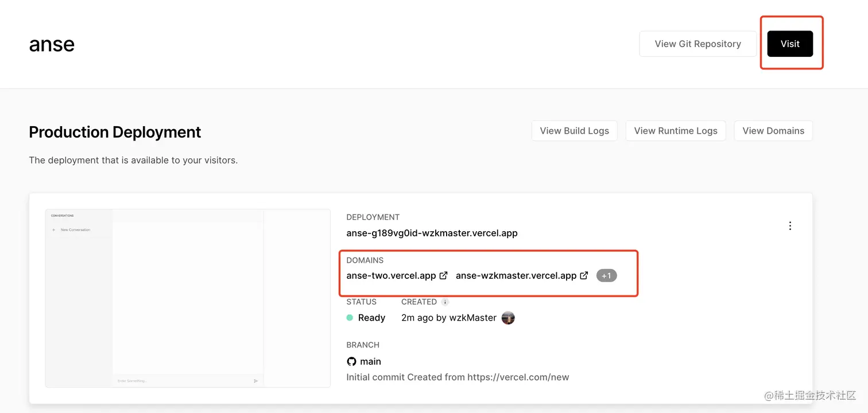
Task: Click the Ready status text
Action: point(371,318)
